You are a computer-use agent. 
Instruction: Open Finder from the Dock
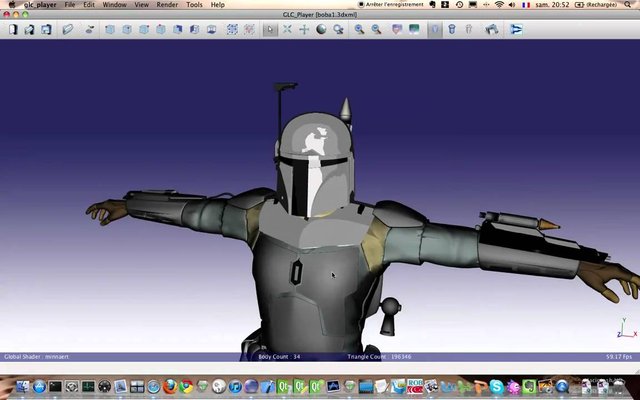click(22, 386)
